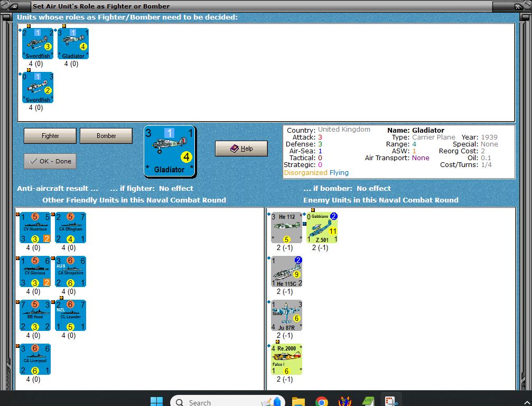Select He 112 enemy unit
This screenshot has width=532, height=406.
(286, 228)
